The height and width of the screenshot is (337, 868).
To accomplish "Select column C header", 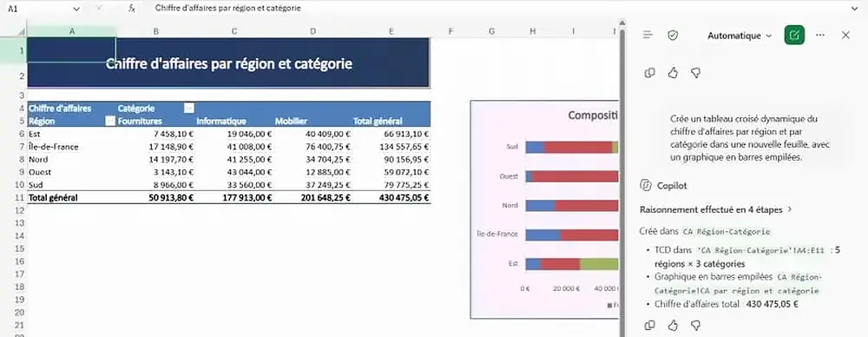I will click(x=234, y=31).
